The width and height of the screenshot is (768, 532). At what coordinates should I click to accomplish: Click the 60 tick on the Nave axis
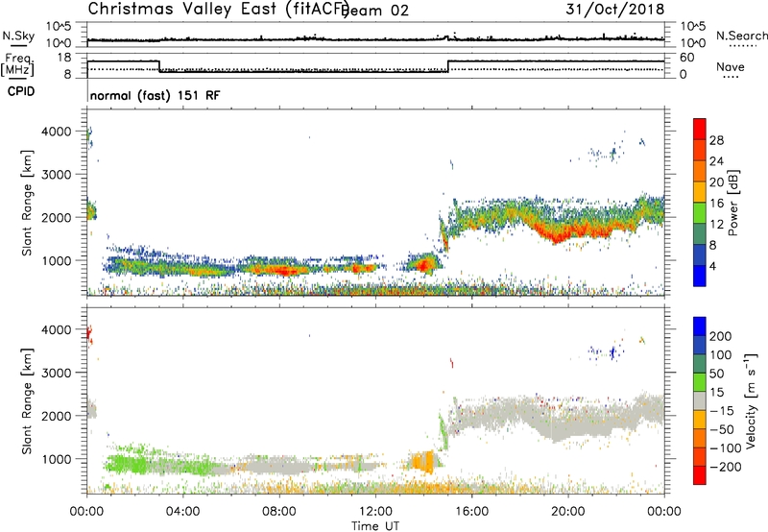tap(687, 58)
